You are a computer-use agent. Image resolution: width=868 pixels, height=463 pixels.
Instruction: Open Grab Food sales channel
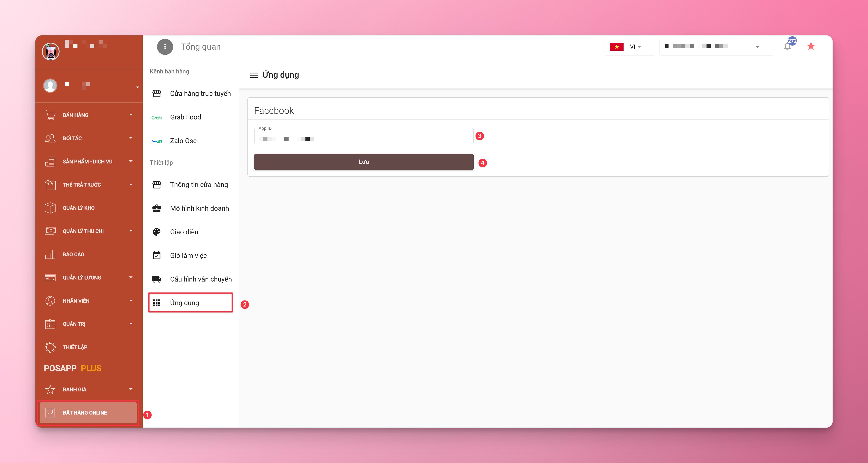pos(185,117)
